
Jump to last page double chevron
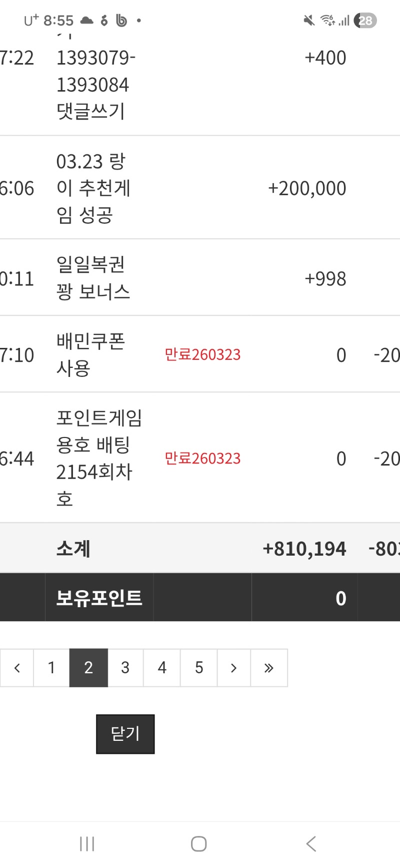269,668
